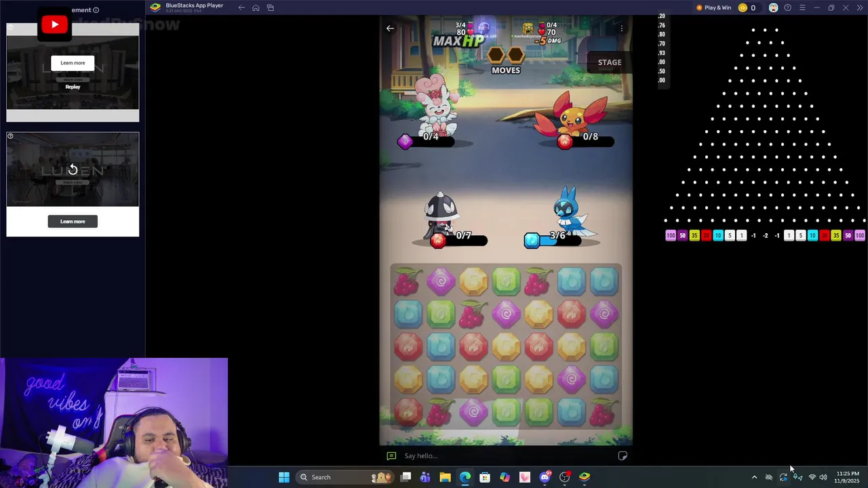The width and height of the screenshot is (868, 488).
Task: Open Microsoft Teams from taskbar
Action: click(425, 477)
